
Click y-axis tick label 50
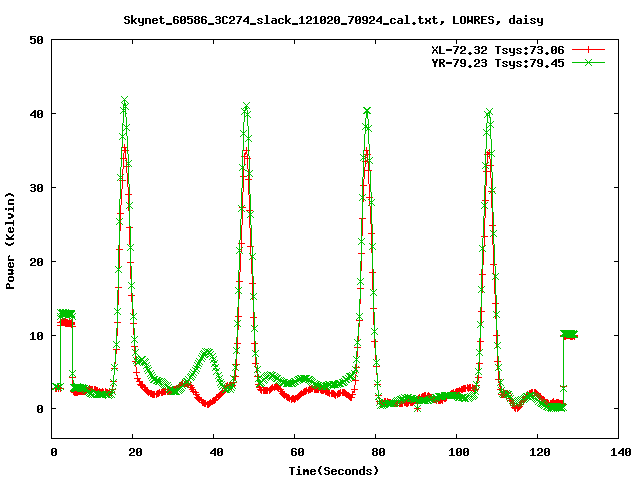click(x=36, y=40)
